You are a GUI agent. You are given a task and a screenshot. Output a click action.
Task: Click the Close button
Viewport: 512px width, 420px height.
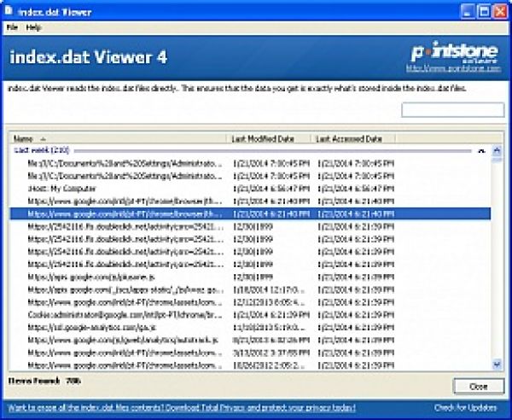(x=479, y=387)
